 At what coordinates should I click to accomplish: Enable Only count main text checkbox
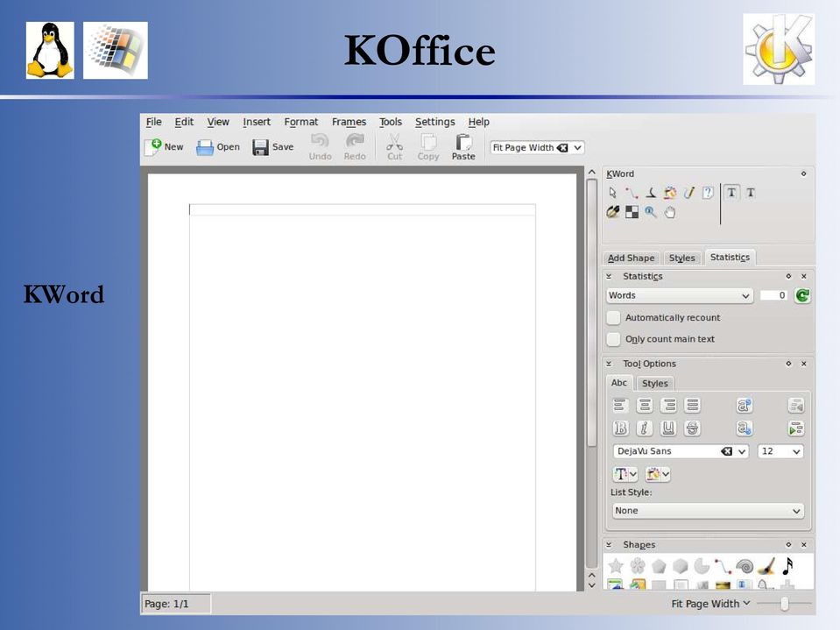pyautogui.click(x=613, y=339)
